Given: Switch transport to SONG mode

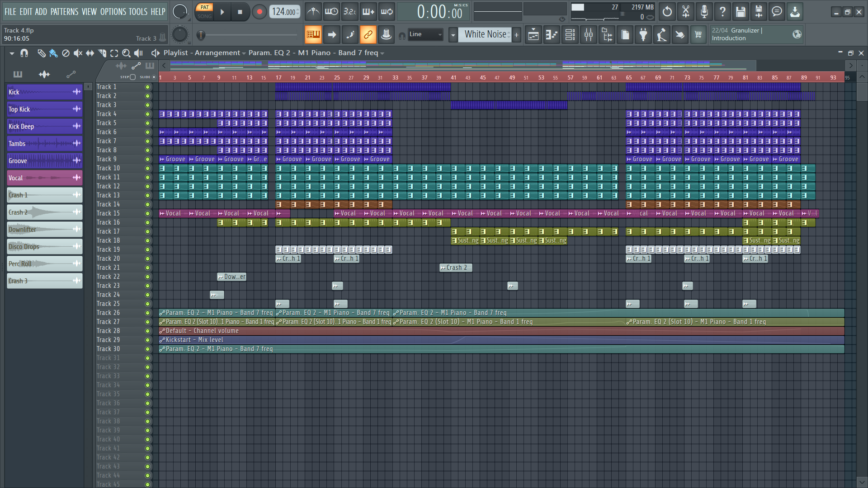Looking at the screenshot, I should pyautogui.click(x=204, y=16).
